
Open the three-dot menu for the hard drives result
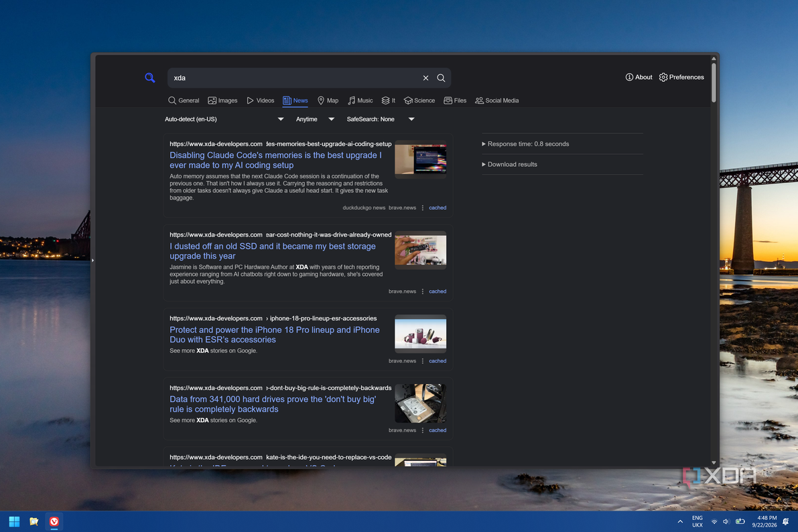[x=422, y=430]
